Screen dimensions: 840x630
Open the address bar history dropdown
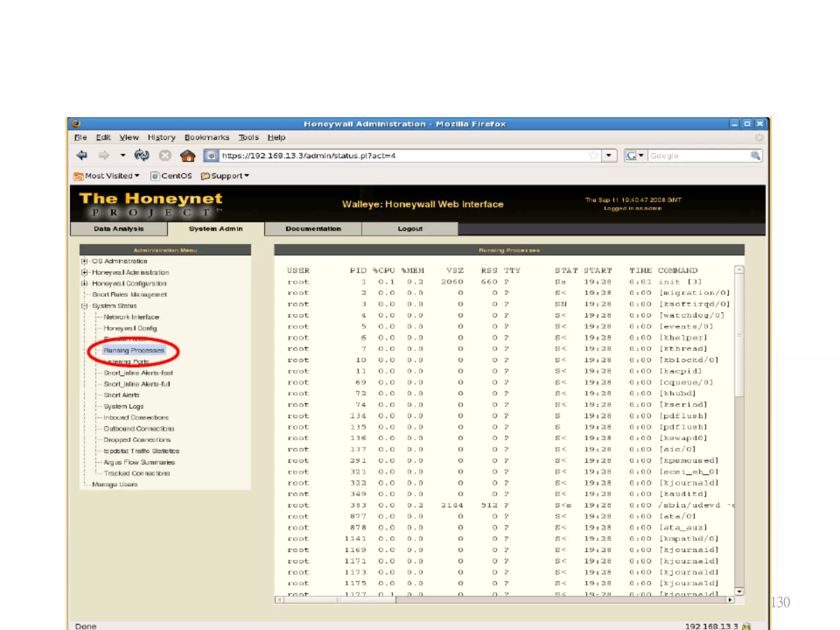[609, 155]
